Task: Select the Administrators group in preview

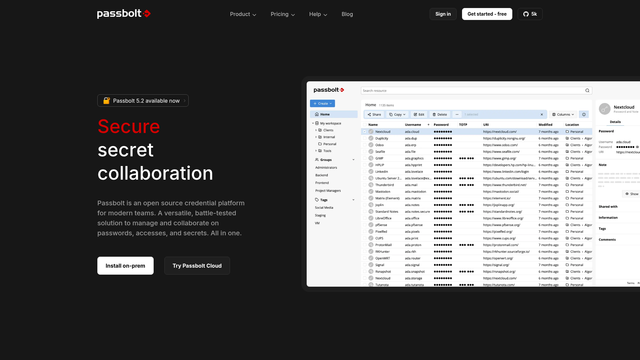Action: (326, 168)
